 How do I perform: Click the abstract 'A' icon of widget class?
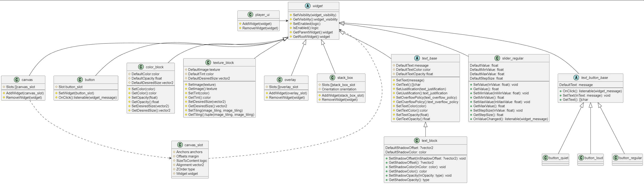click(308, 6)
